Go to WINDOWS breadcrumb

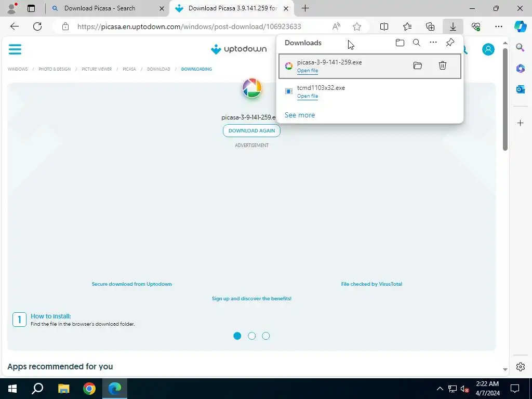click(18, 69)
